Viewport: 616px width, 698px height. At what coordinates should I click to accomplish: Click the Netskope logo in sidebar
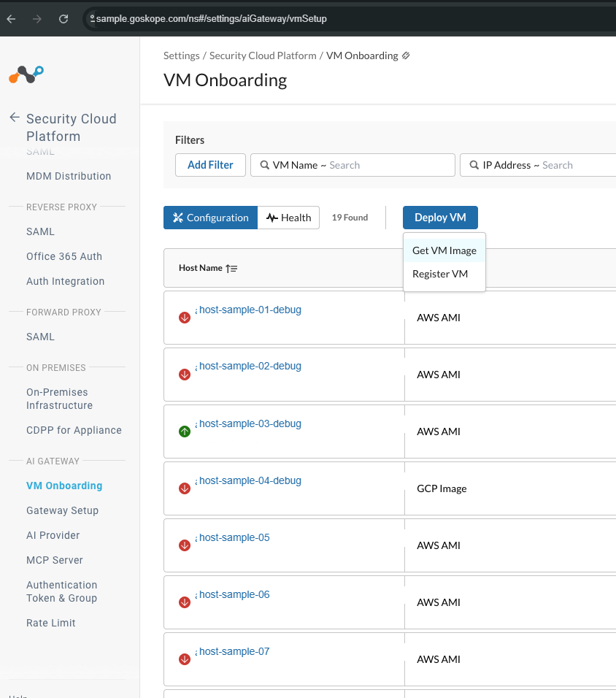click(26, 74)
